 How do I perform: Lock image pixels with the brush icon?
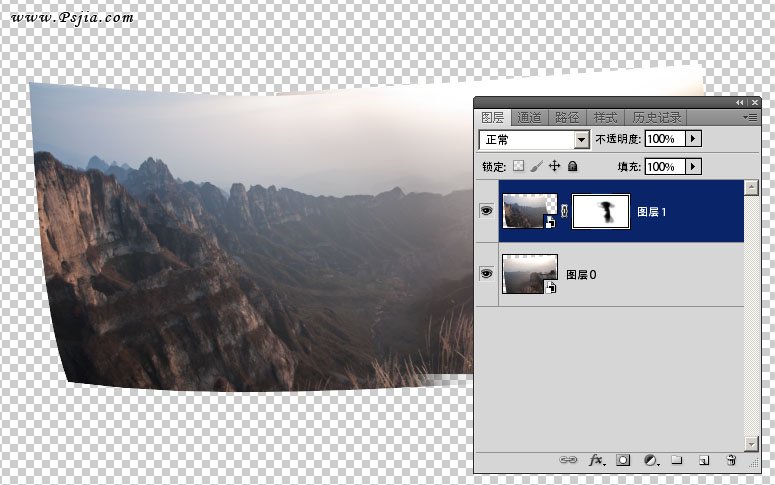[x=536, y=166]
